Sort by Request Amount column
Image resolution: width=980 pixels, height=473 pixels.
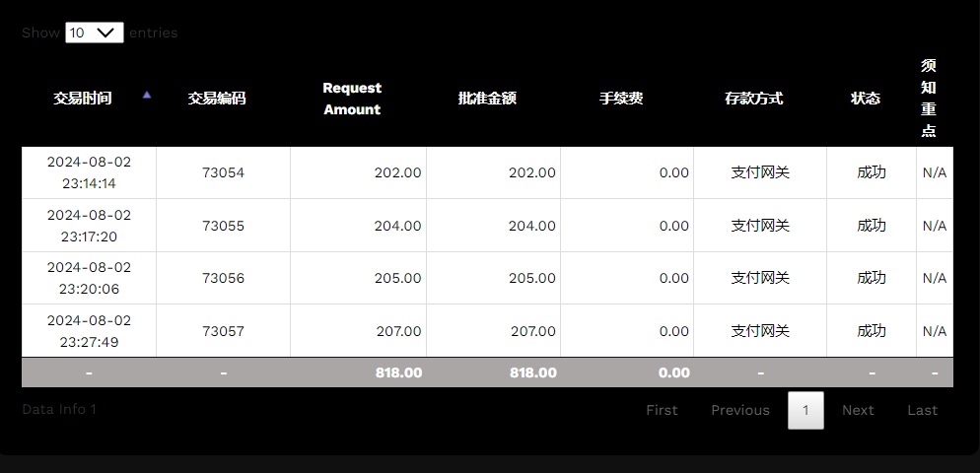pyautogui.click(x=352, y=99)
